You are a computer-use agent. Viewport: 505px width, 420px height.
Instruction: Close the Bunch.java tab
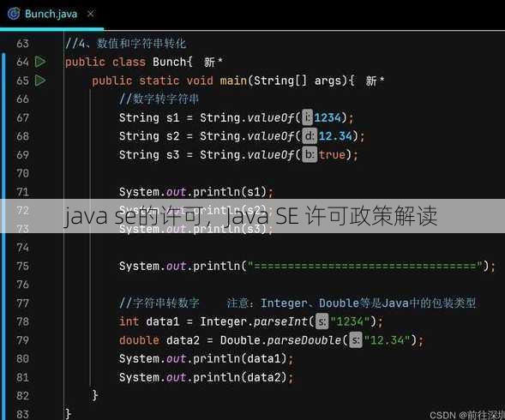tap(91, 14)
